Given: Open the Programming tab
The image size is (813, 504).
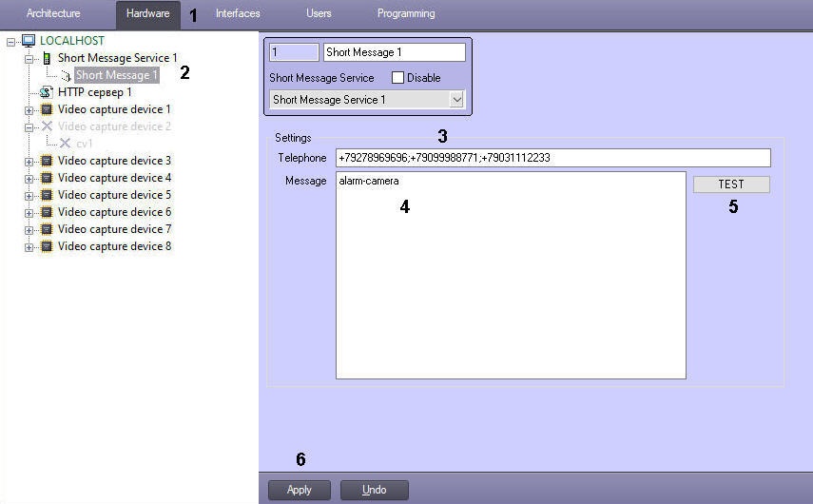Looking at the screenshot, I should [406, 13].
